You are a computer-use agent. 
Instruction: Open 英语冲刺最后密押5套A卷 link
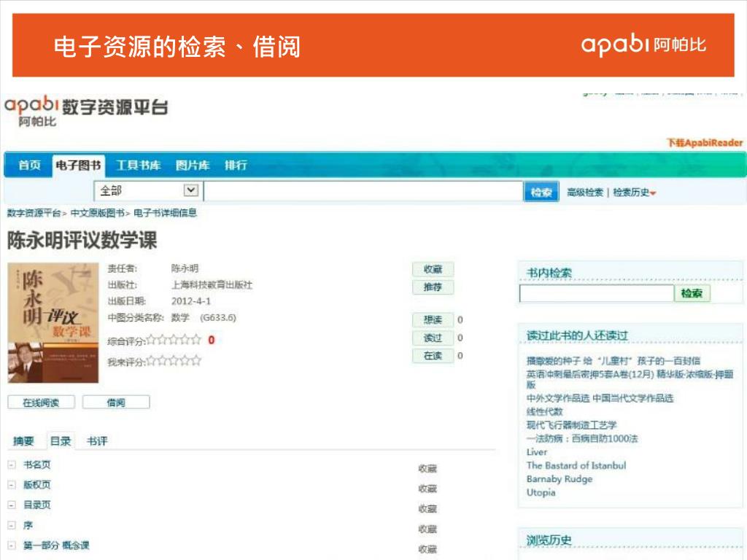630,379
